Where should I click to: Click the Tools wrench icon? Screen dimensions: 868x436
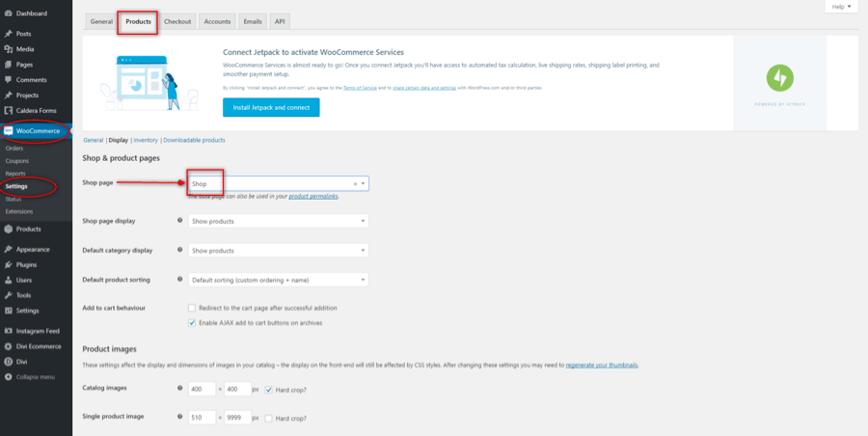(9, 295)
